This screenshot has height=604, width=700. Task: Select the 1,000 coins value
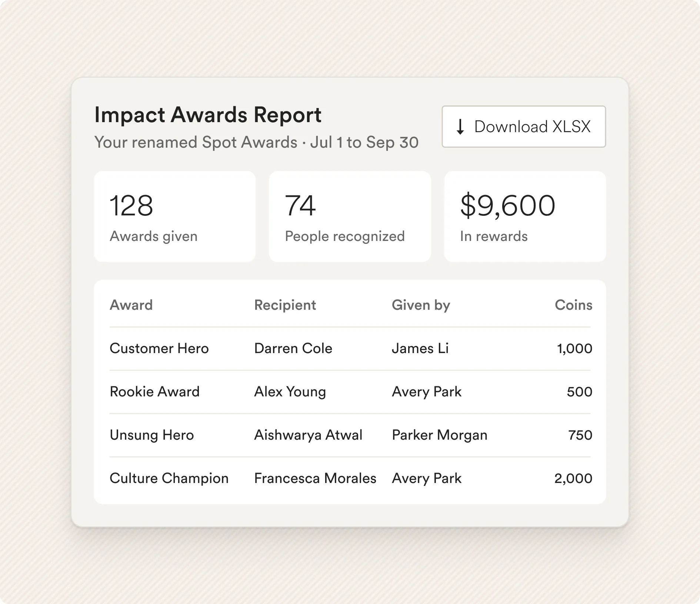coord(575,348)
